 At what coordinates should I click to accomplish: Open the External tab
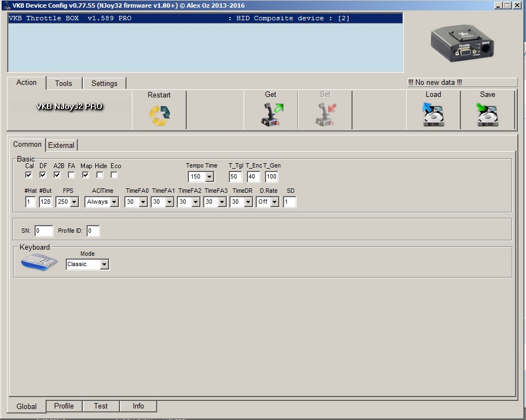pos(61,145)
